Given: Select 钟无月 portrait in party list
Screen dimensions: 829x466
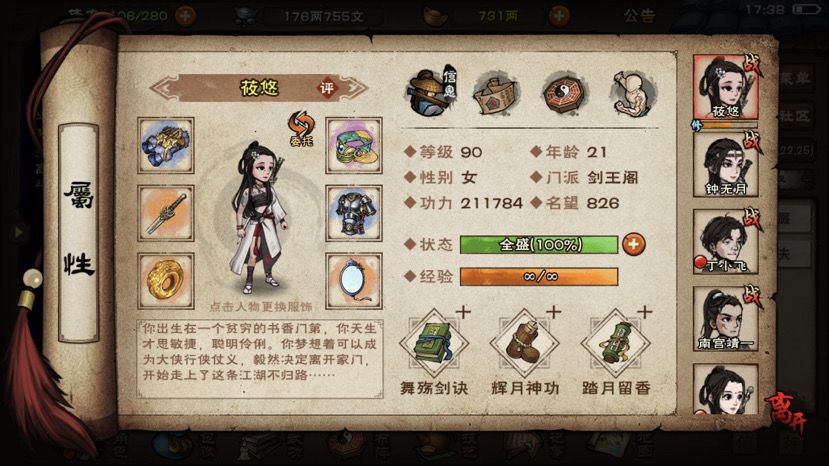Looking at the screenshot, I should (725, 165).
